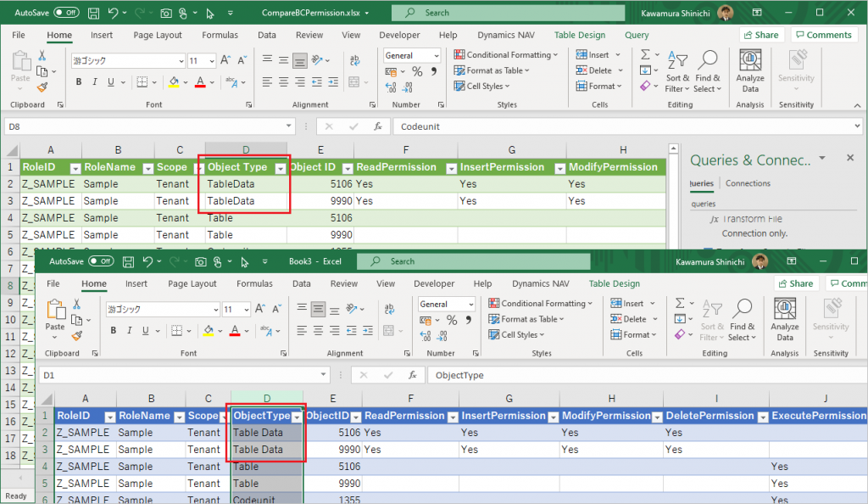Expand Name Box dropdown arrow in Book3
The width and height of the screenshot is (868, 504).
click(323, 375)
